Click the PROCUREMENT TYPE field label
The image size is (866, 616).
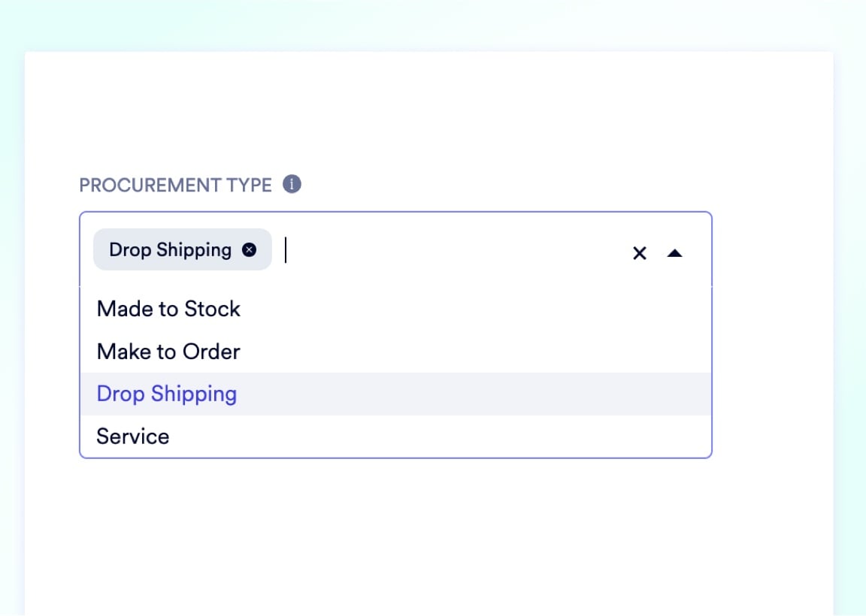pos(175,185)
